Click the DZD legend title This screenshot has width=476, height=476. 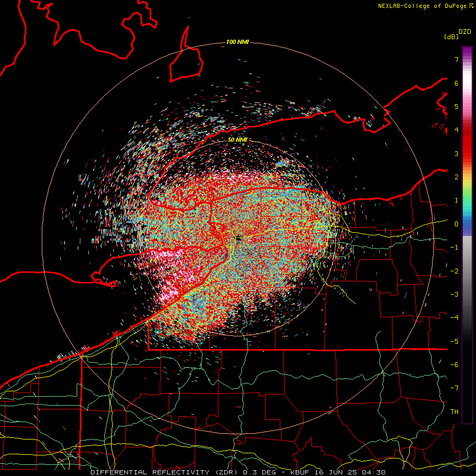tap(465, 32)
